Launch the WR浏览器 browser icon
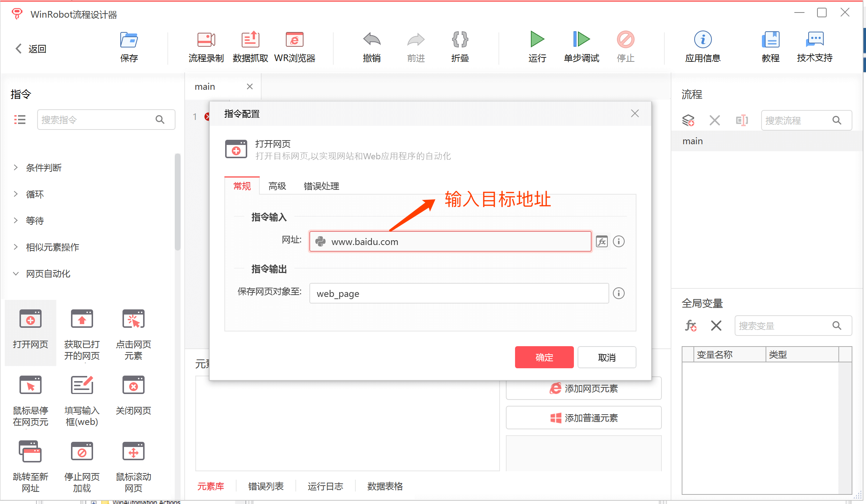Screen dimensions: 866x504 pos(294,40)
